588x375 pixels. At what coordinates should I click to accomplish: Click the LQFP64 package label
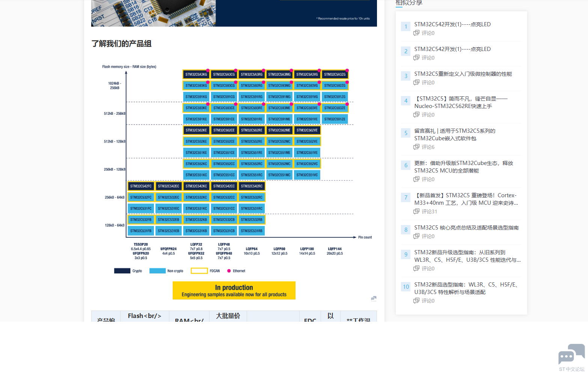pos(252,249)
